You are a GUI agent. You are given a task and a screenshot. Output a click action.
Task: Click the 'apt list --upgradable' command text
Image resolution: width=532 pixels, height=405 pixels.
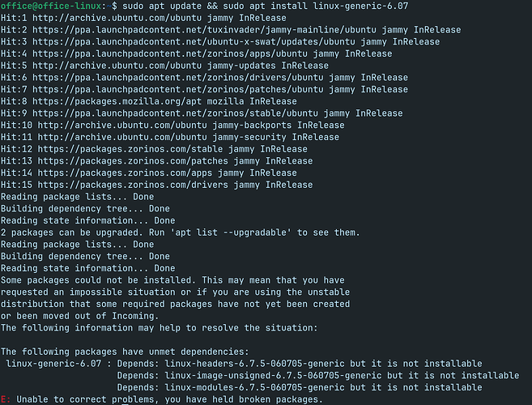pos(231,232)
